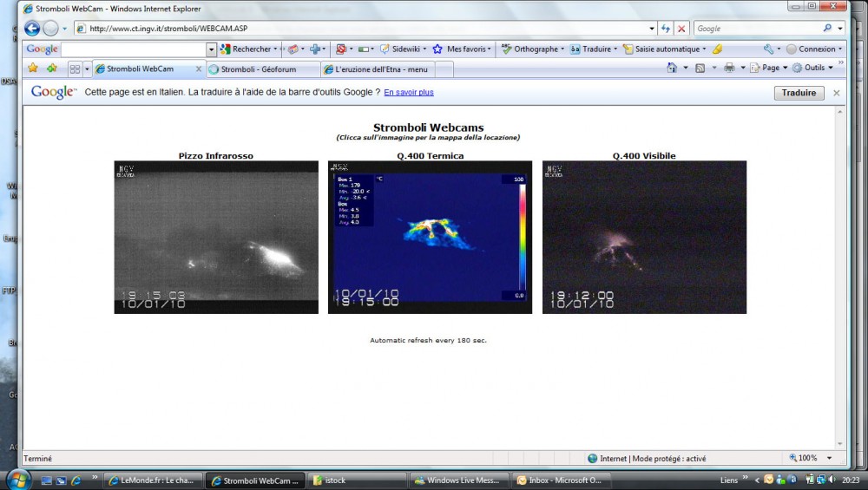Click the Add to Favorites icon

click(52, 68)
